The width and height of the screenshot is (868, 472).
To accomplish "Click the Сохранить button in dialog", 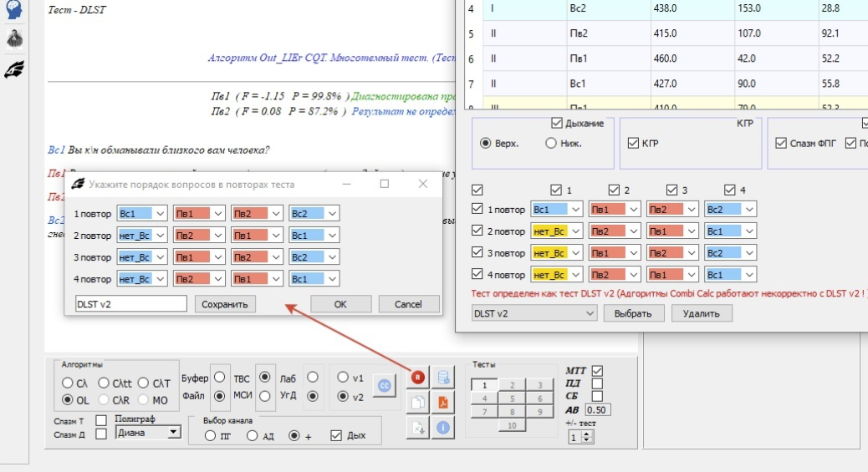I will (225, 304).
